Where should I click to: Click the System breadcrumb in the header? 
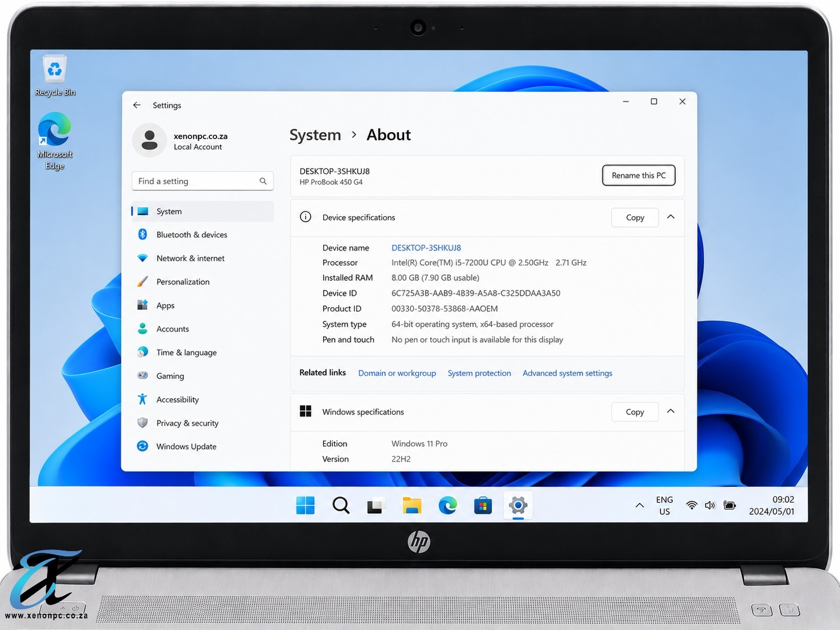[x=315, y=135]
